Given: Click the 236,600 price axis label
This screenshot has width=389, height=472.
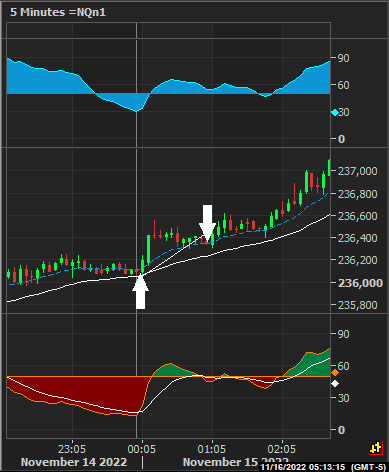Looking at the screenshot, I should tap(358, 216).
